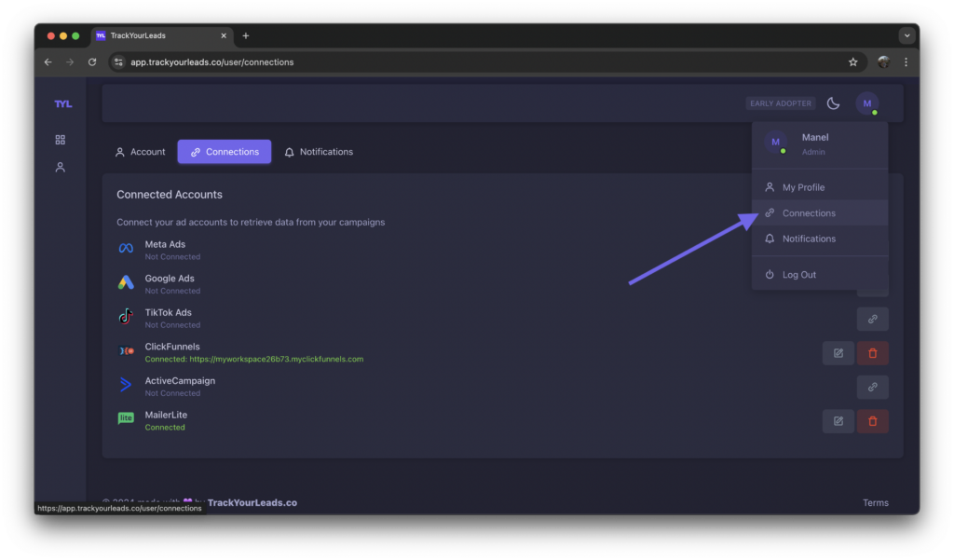Screen dimensions: 954x560
Task: Click the ActiveCampaign label
Action: [180, 381]
